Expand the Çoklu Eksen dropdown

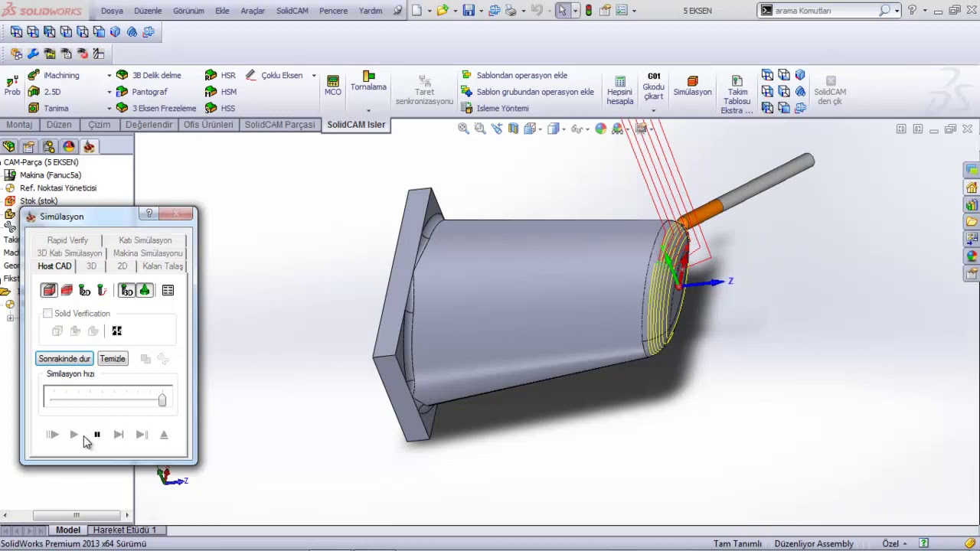[313, 75]
